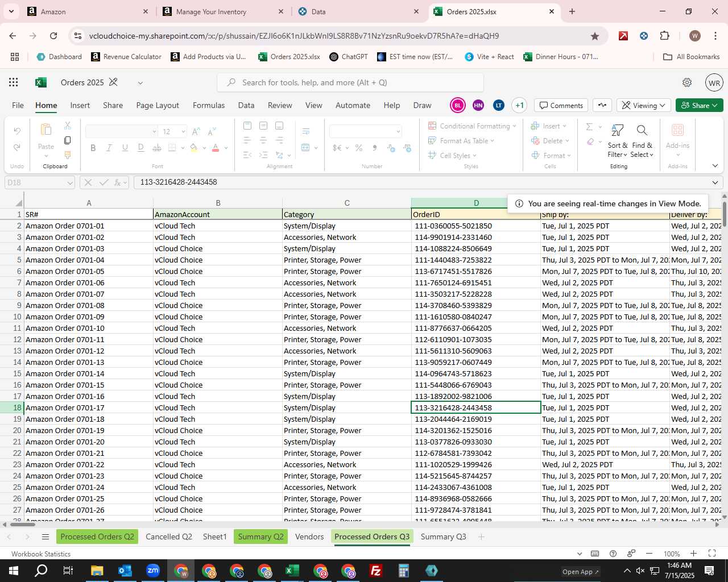Image resolution: width=728 pixels, height=582 pixels.
Task: Expand the Format As Table dropdown
Action: pos(493,141)
